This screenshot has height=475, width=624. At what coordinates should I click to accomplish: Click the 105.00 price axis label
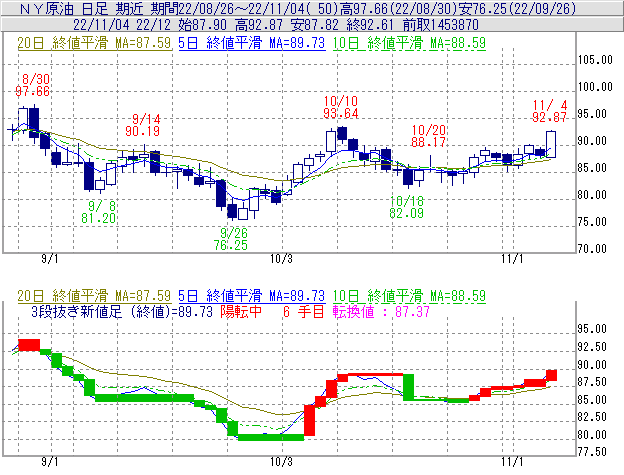tap(595, 60)
